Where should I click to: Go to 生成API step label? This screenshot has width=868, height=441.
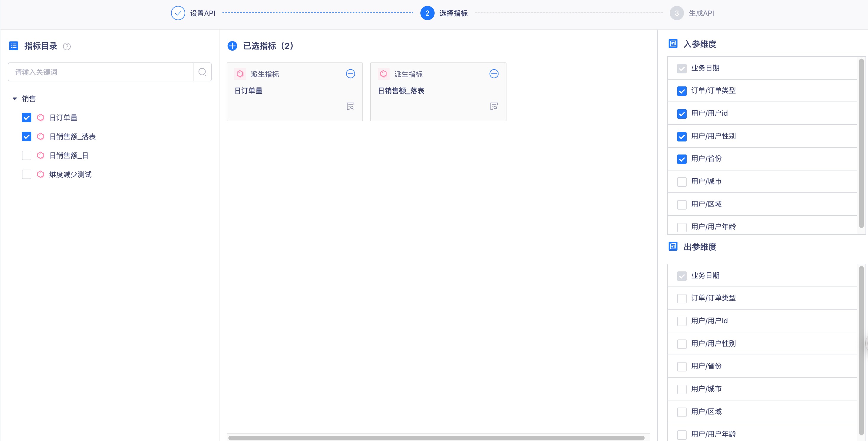tap(701, 13)
